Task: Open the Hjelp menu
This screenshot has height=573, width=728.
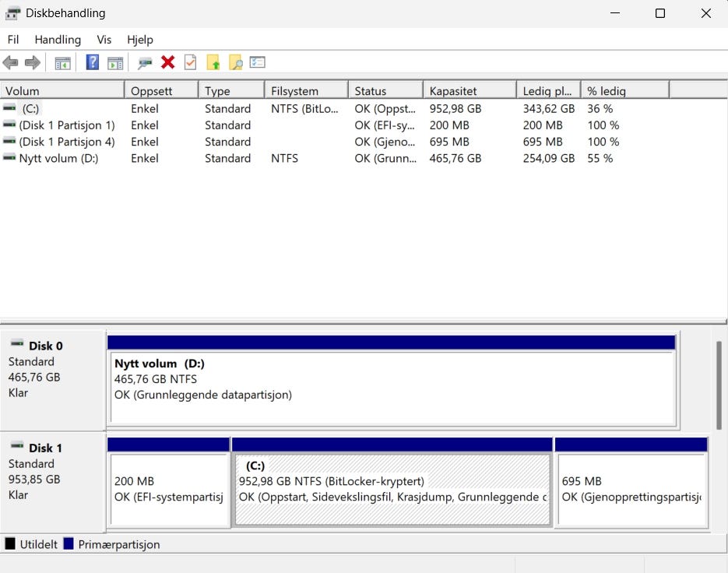Action: coord(140,40)
